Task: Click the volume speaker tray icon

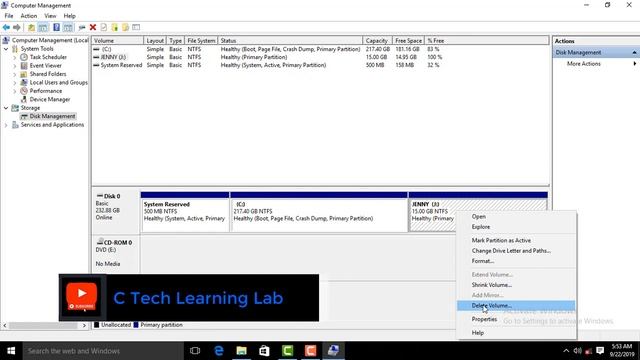Action: pyautogui.click(x=577, y=351)
